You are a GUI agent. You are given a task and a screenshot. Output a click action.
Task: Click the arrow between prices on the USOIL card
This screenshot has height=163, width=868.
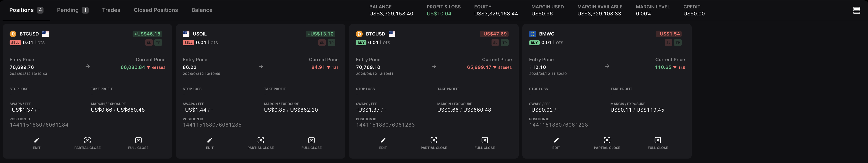[x=261, y=66]
